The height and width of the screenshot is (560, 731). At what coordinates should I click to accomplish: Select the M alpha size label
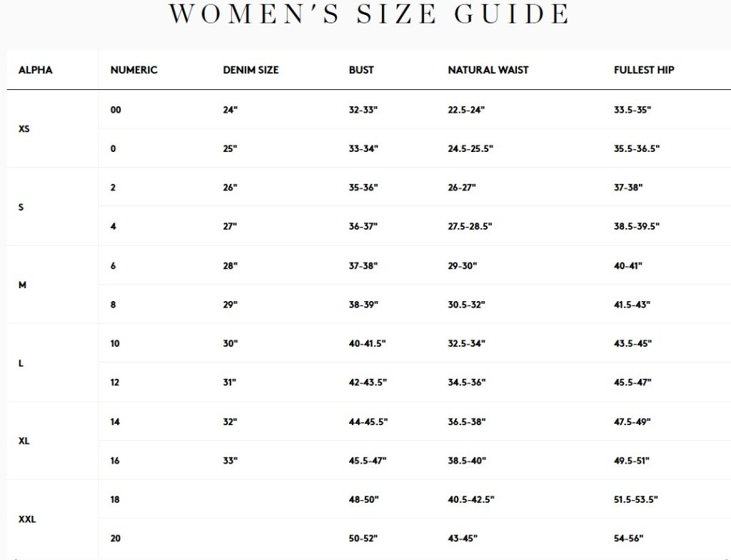coord(22,285)
